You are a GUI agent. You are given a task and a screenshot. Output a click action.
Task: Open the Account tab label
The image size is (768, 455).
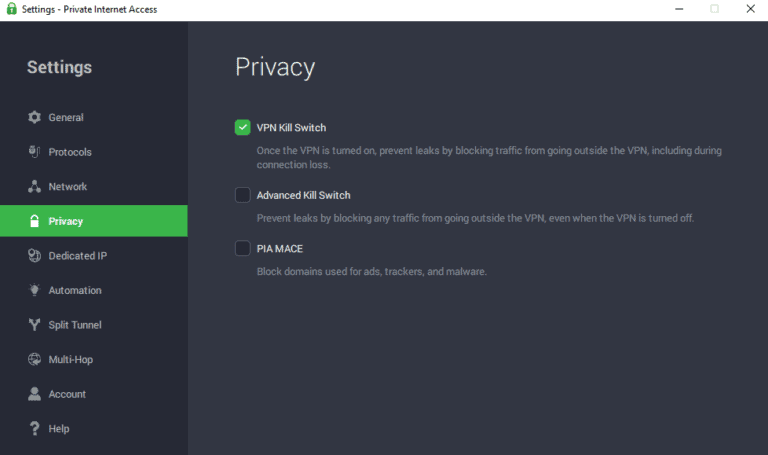(x=67, y=394)
